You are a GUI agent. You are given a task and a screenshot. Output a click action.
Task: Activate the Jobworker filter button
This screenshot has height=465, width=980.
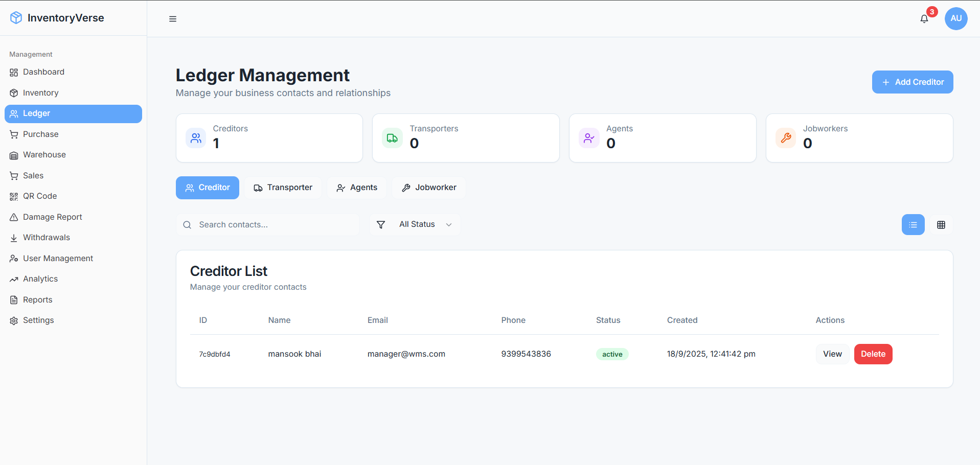[428, 188]
